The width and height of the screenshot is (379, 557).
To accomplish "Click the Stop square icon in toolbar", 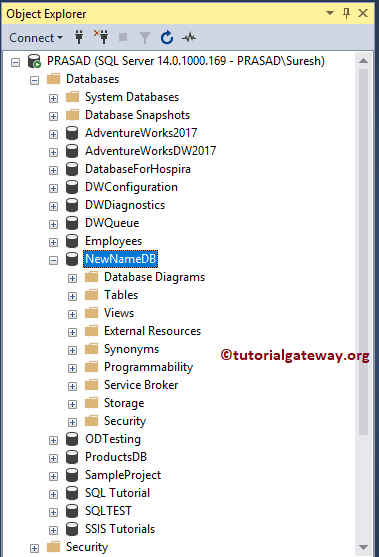I will tap(123, 37).
